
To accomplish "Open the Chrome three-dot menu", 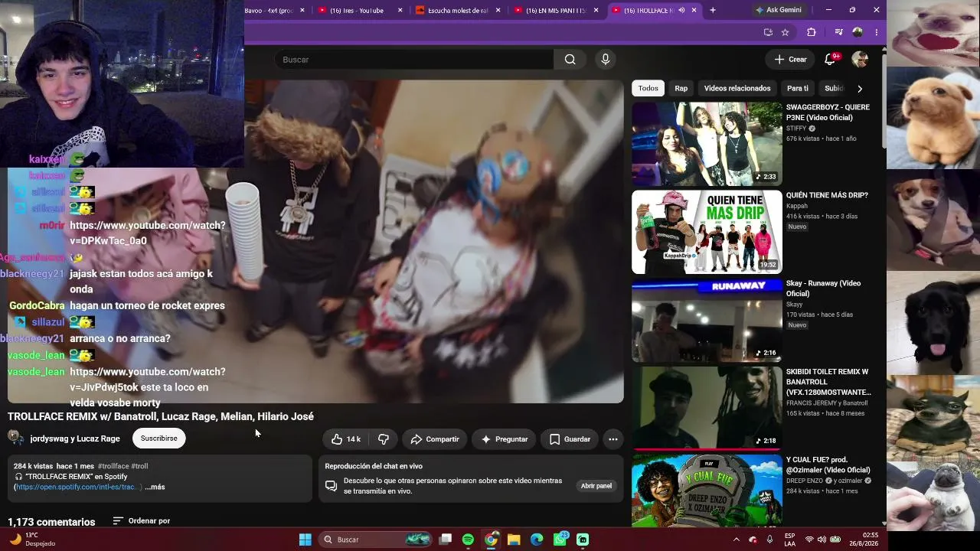I will [x=876, y=32].
